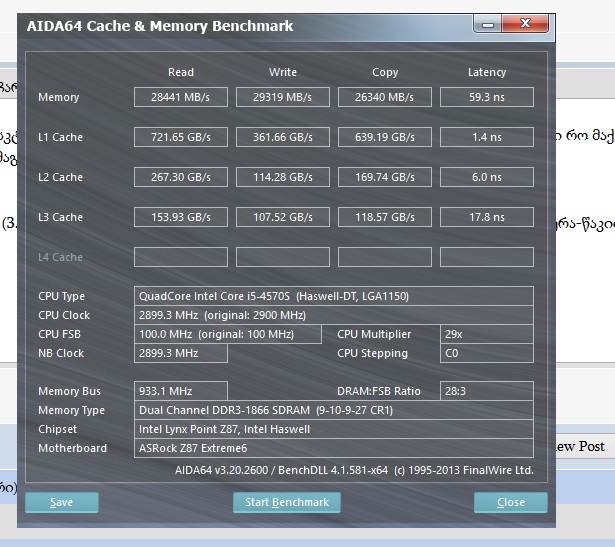
Task: Click L2 Cache Latency 6.0 ns
Action: click(x=487, y=177)
